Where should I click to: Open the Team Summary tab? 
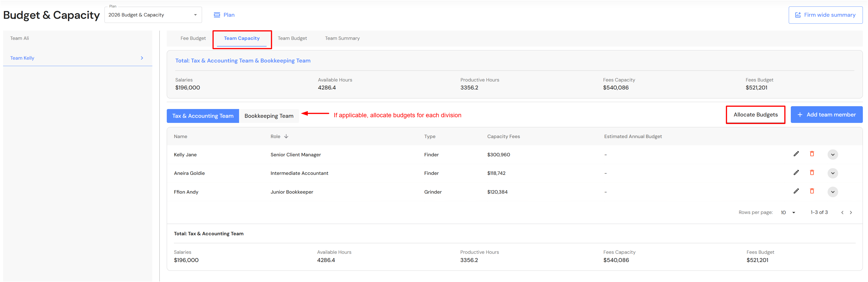(342, 38)
